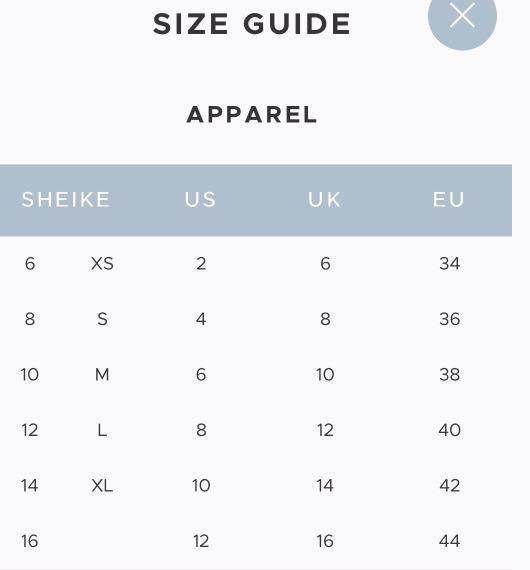This screenshot has width=530, height=570.
Task: Click the SHEIKE column header
Action: [x=66, y=199]
